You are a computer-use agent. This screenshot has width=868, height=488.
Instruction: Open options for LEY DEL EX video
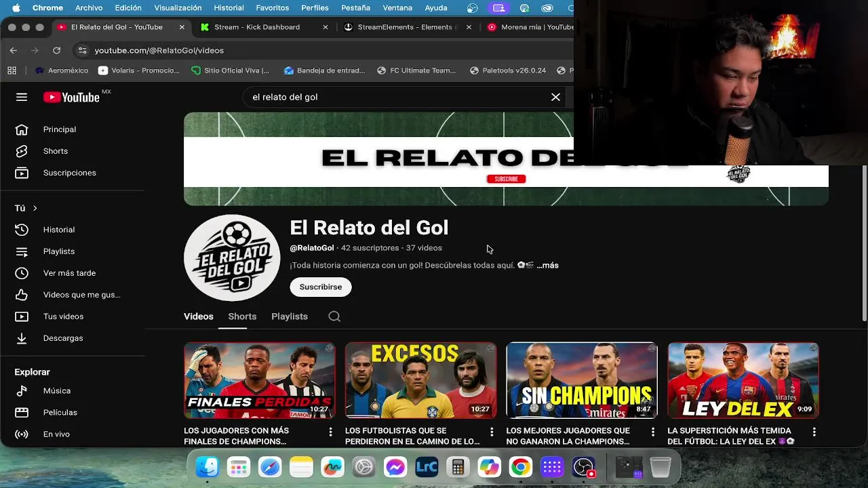point(814,432)
